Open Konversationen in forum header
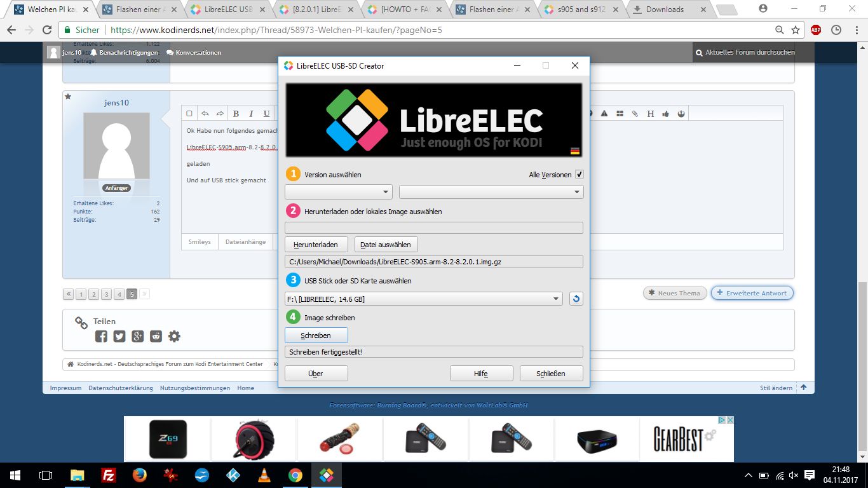868x488 pixels. 194,52
